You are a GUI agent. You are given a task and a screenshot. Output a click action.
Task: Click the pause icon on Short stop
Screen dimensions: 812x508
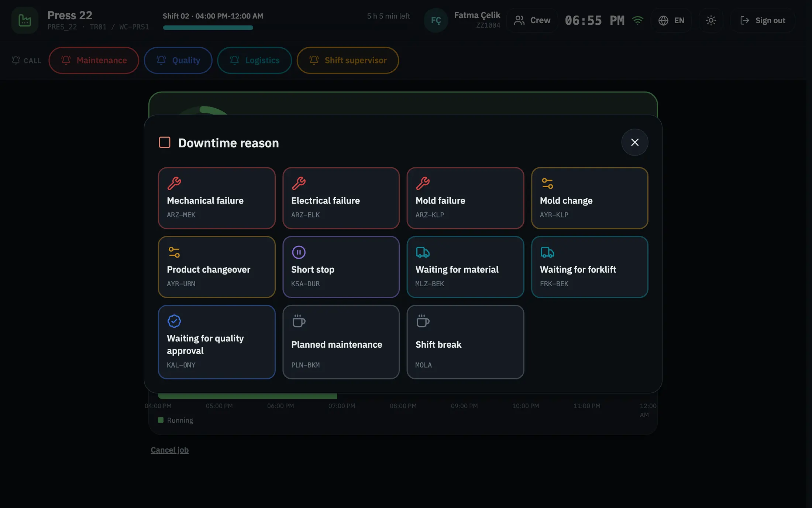299,252
